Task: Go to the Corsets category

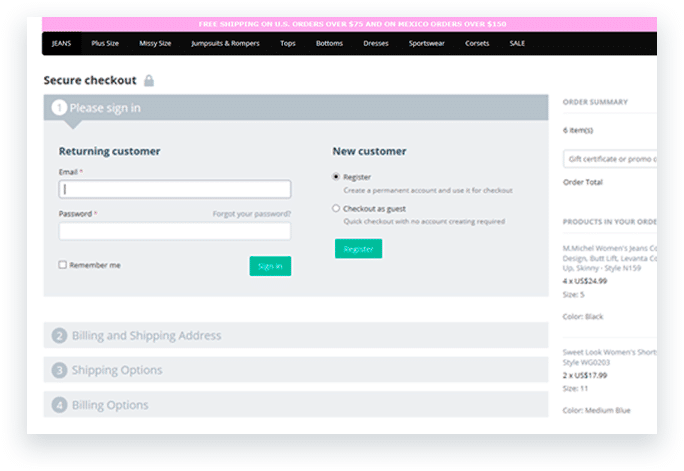Action: pos(476,44)
